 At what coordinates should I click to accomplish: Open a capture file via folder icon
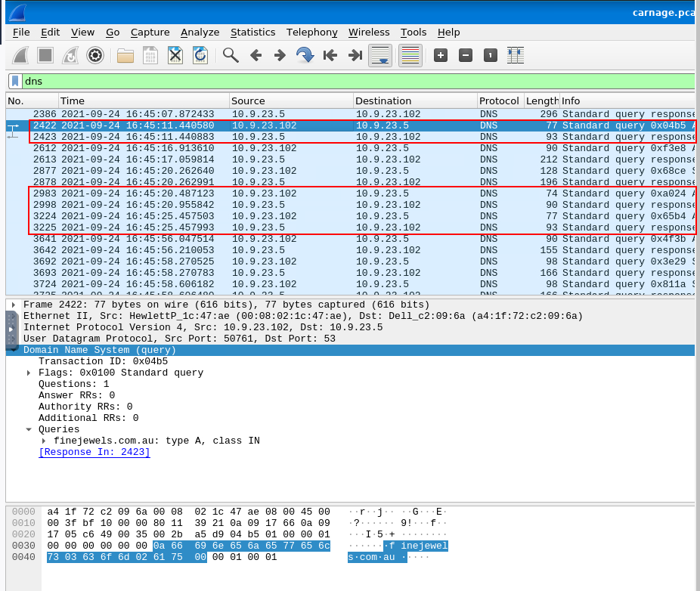[125, 55]
